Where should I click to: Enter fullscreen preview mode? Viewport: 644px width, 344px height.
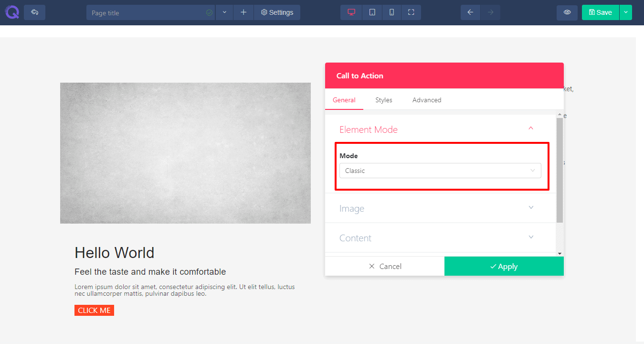coord(411,12)
